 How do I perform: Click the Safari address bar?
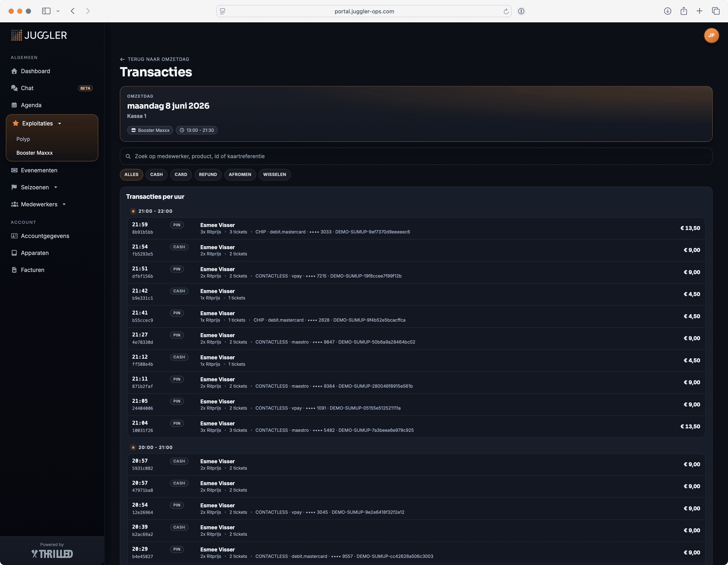pyautogui.click(x=364, y=11)
